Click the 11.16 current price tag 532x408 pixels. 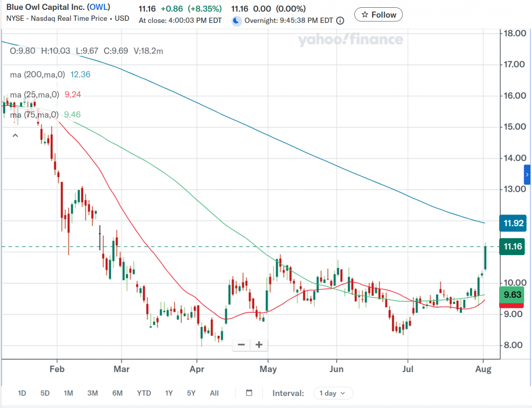click(x=512, y=246)
